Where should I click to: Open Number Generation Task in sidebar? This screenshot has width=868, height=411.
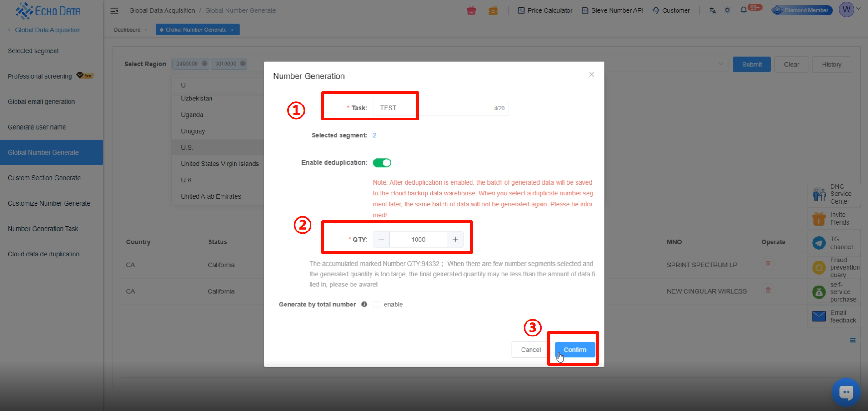[43, 229]
